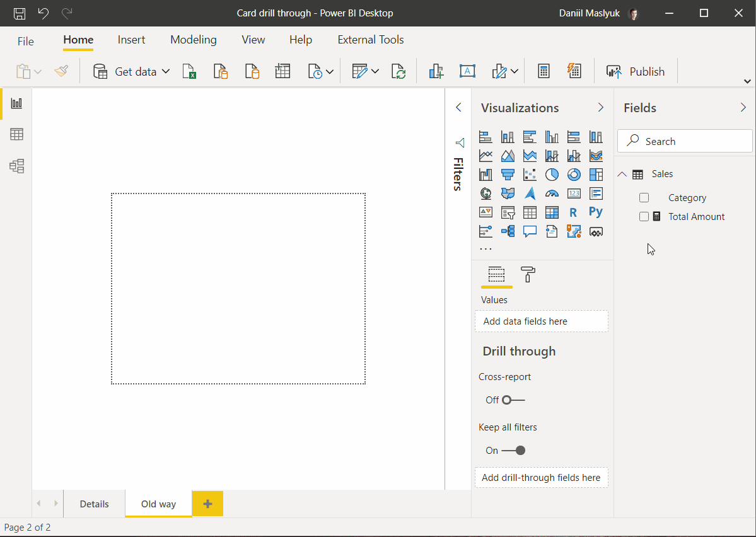756x537 pixels.
Task: Select the Decomposition tree visualization
Action: pyautogui.click(x=508, y=231)
